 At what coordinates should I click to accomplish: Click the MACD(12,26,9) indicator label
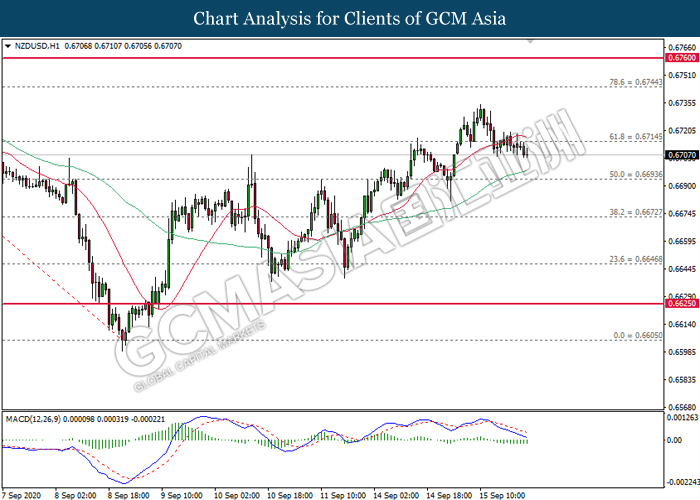click(x=33, y=419)
